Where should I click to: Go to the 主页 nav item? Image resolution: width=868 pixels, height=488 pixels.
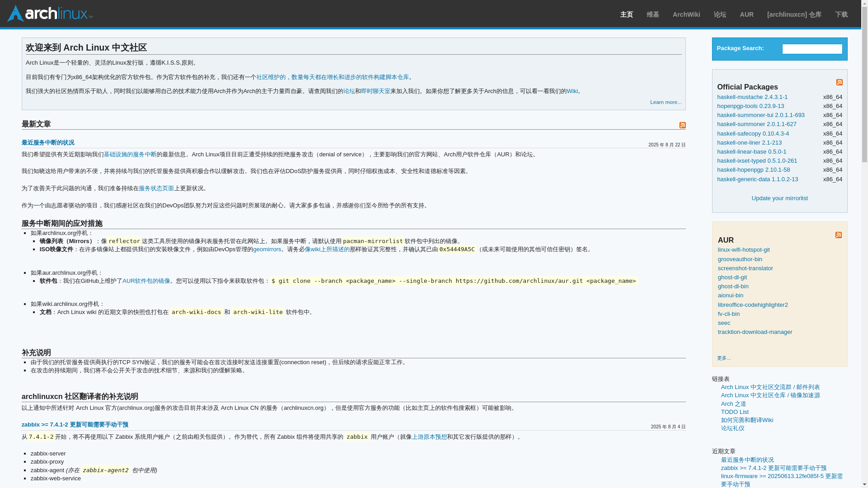point(626,14)
